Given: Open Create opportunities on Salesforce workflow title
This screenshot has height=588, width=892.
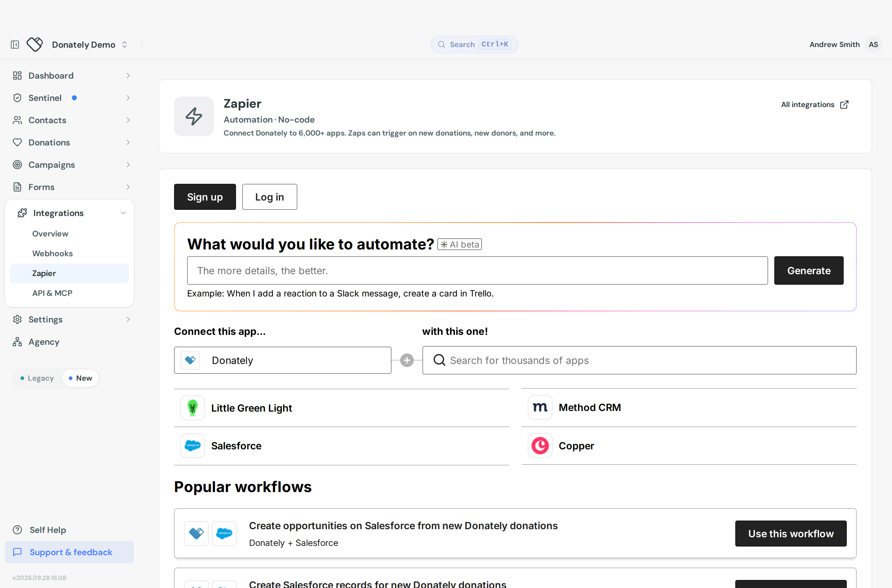Looking at the screenshot, I should point(403,526).
